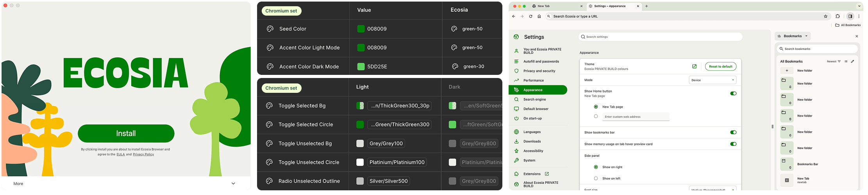
Task: Close the New Tab browser tab
Action: (x=581, y=6)
